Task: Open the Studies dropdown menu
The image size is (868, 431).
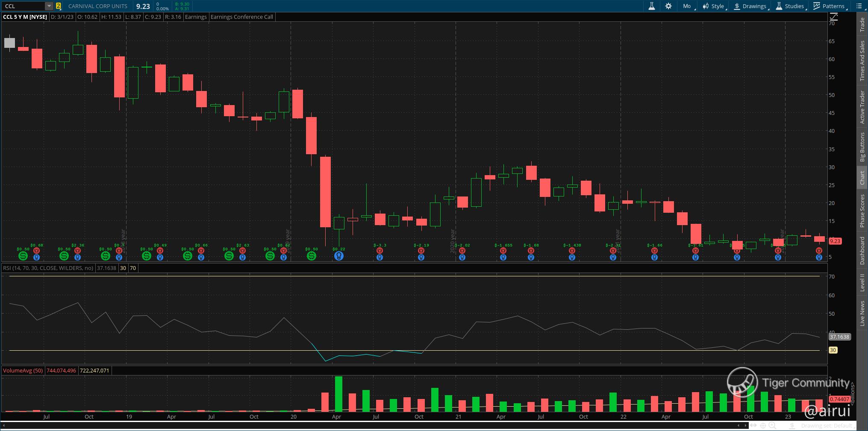Action: point(791,6)
